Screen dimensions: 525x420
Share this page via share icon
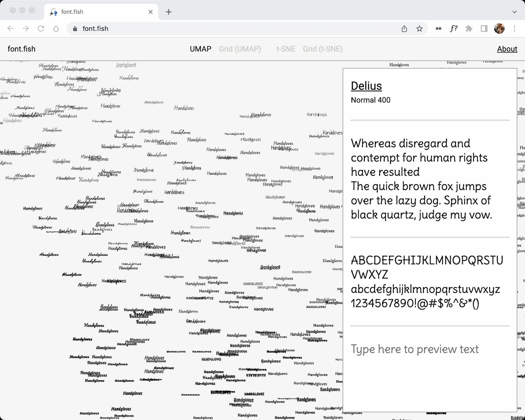tap(404, 28)
